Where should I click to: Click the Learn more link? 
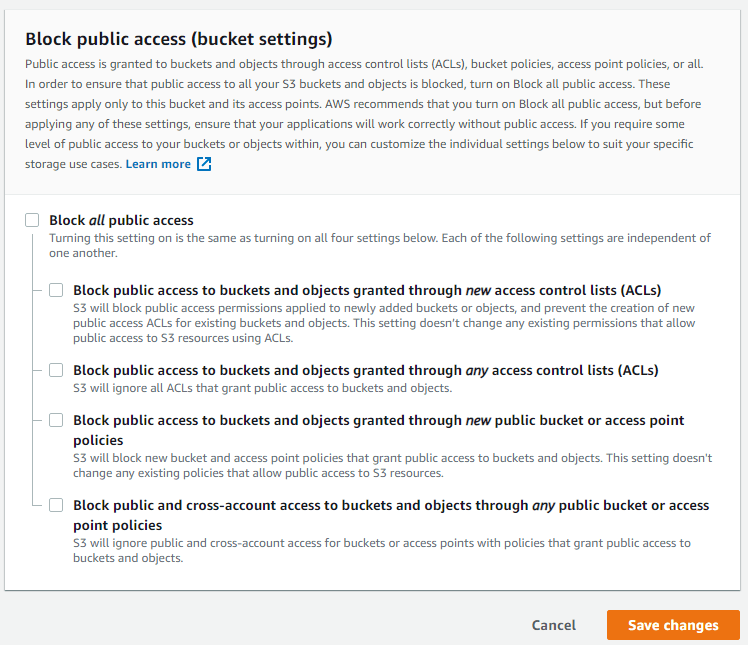(158, 164)
